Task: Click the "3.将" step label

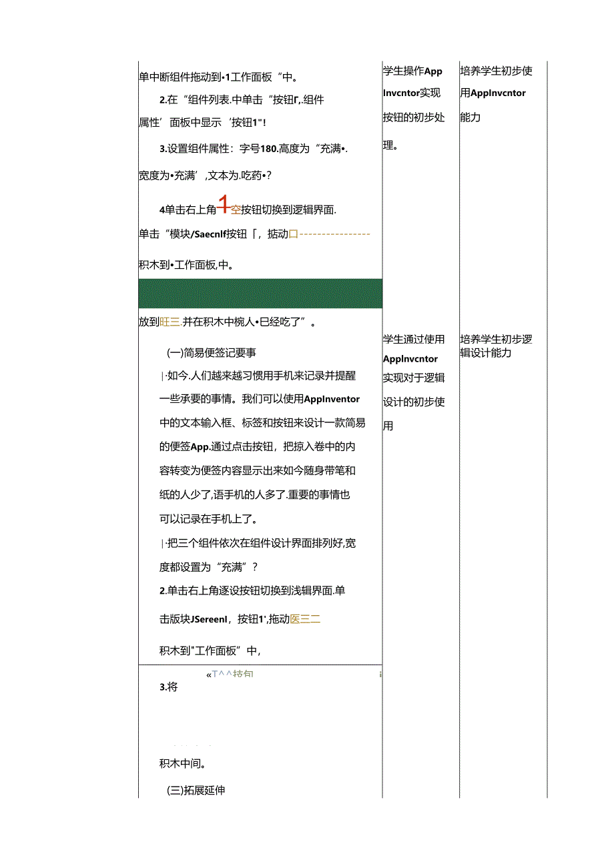Action: (169, 687)
